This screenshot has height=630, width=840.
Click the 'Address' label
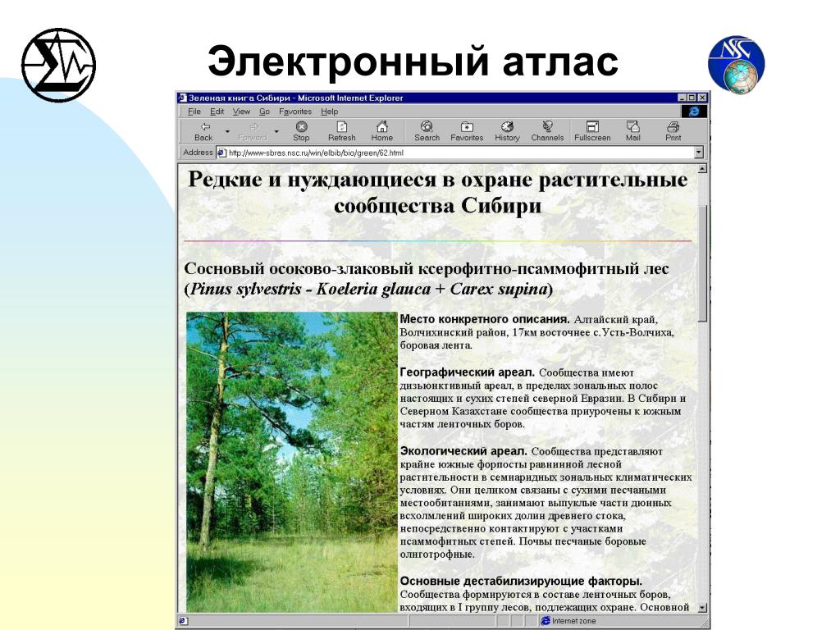[198, 152]
